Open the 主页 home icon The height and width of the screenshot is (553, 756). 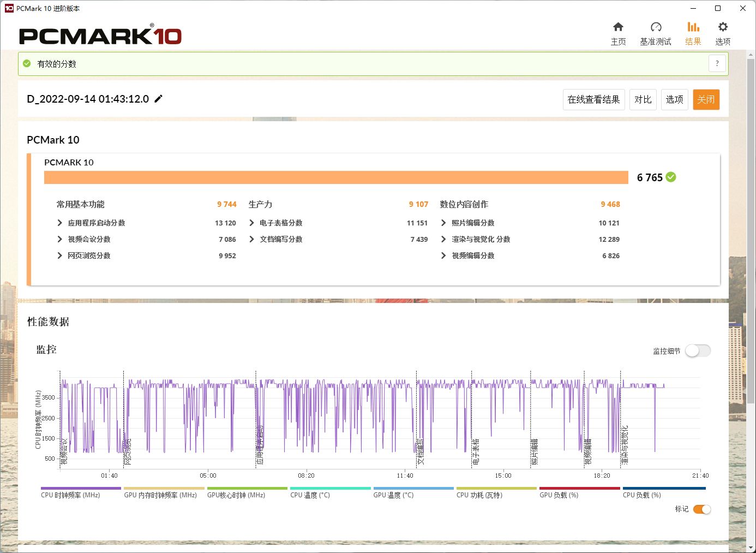coord(618,27)
